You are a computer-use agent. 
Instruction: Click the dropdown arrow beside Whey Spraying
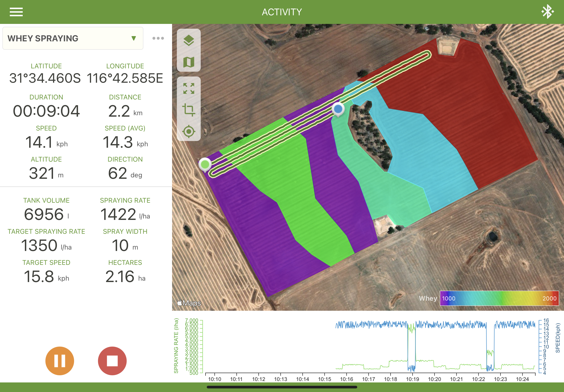134,38
